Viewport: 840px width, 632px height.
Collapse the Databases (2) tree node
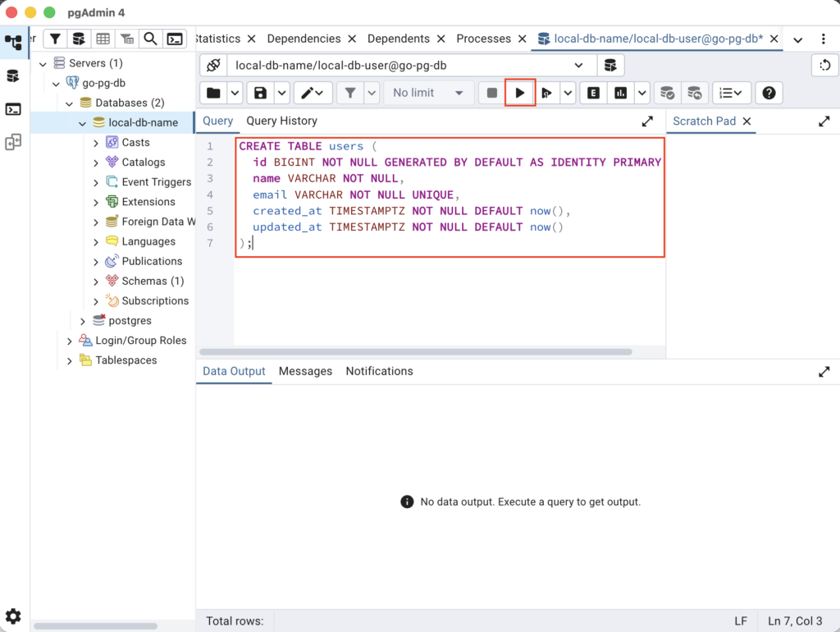click(70, 103)
